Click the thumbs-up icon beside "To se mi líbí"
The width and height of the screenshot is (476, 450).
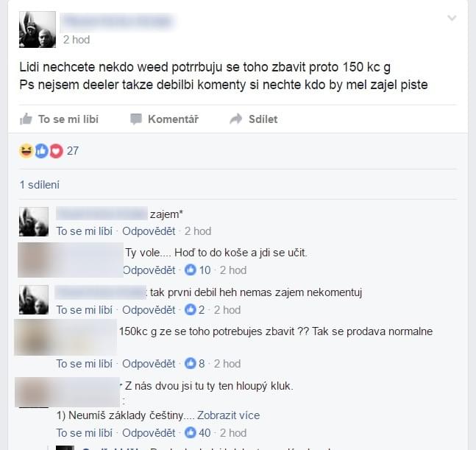(26, 119)
